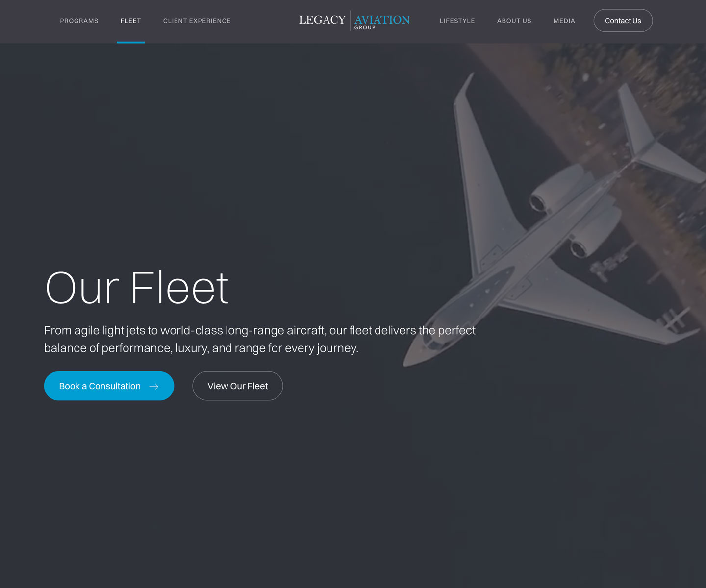
Task: Click the Our Fleet hero heading
Action: tap(137, 288)
